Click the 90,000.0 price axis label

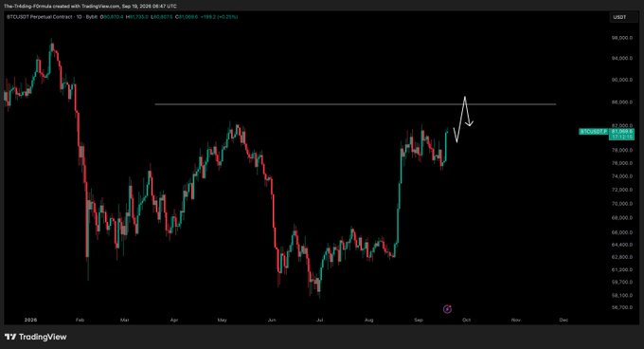622,80
